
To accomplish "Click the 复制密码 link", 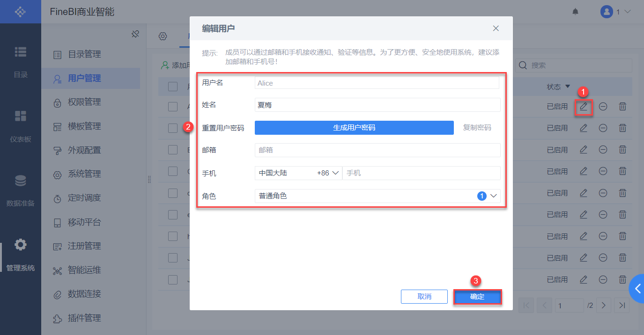I will [x=477, y=127].
